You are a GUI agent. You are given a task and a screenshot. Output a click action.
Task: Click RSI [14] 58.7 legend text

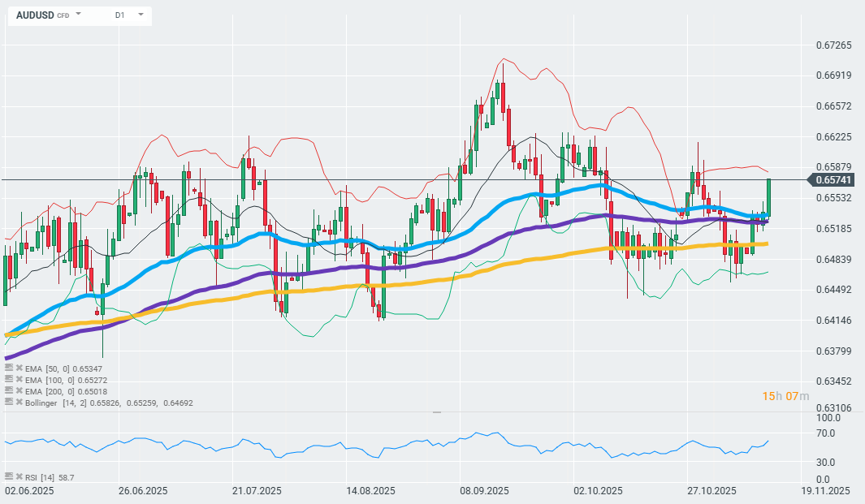coord(50,477)
